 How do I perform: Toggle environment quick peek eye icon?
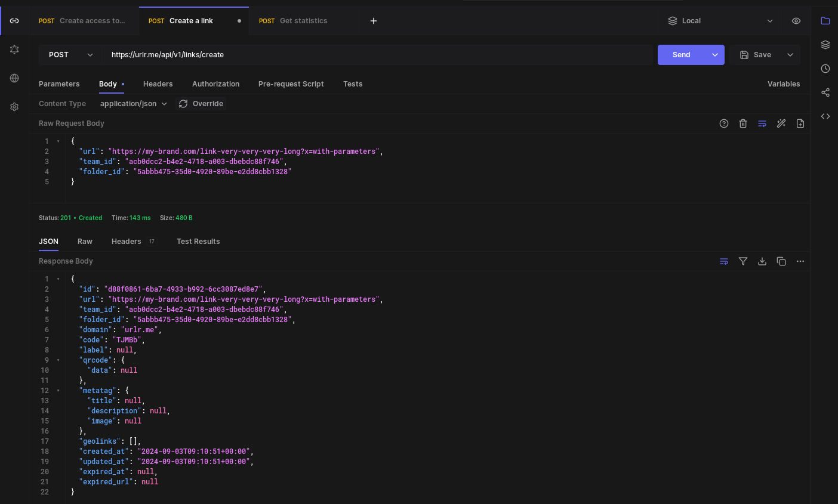(796, 21)
